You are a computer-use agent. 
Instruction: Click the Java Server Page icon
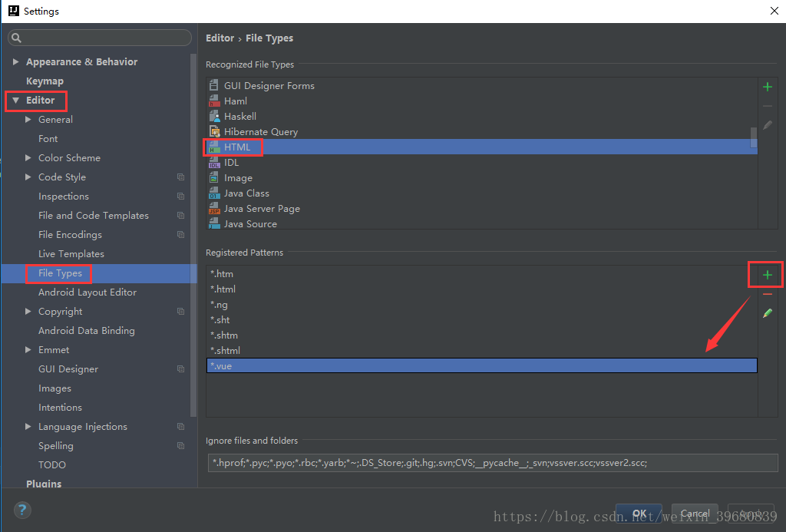pyautogui.click(x=214, y=209)
